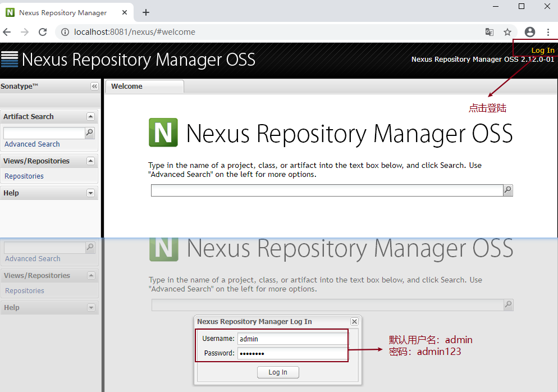View site information icon in address bar
The width and height of the screenshot is (558, 392).
(x=65, y=32)
